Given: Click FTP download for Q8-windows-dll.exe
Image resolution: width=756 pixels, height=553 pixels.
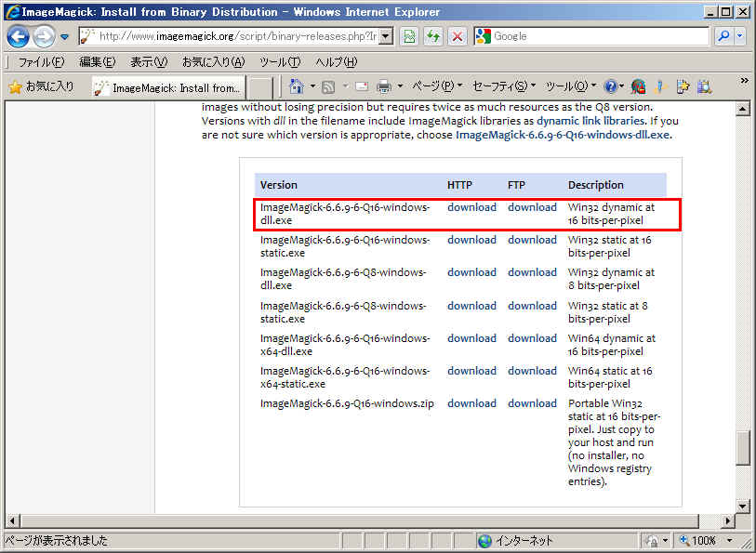Looking at the screenshot, I should click(x=532, y=272).
